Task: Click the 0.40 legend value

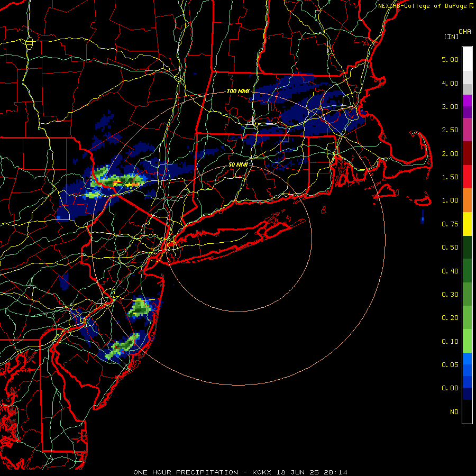Action: click(450, 271)
